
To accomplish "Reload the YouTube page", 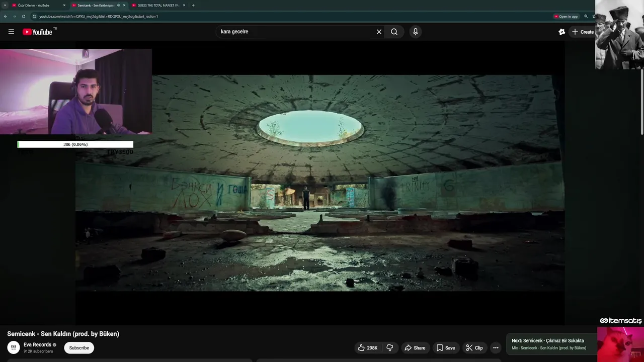I will [23, 17].
